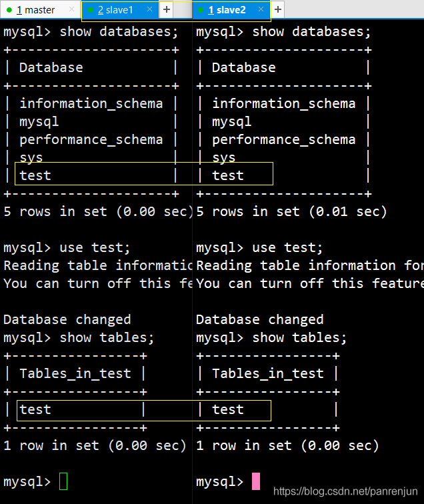Click 'show databases;' command in slave2 pane
This screenshot has height=504, width=424.
tap(311, 32)
